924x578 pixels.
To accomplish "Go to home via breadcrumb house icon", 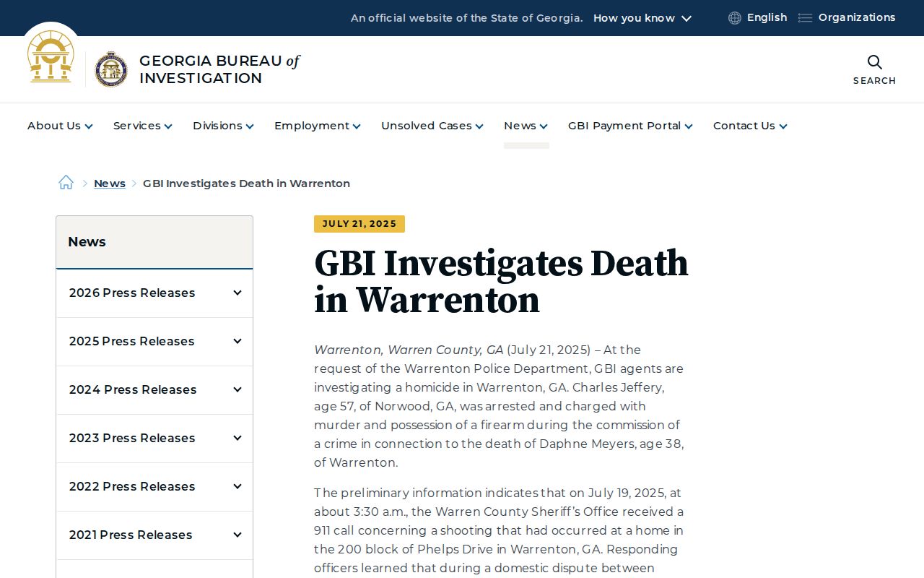I will (66, 183).
